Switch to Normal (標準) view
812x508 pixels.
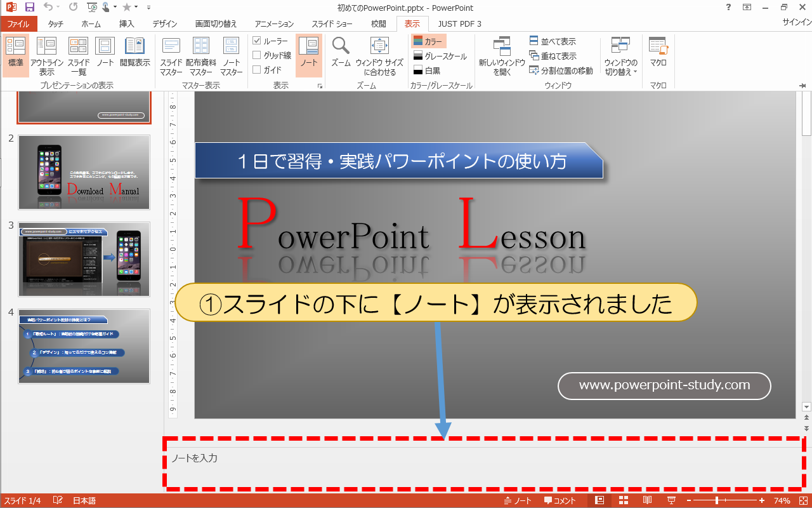pyautogui.click(x=16, y=55)
